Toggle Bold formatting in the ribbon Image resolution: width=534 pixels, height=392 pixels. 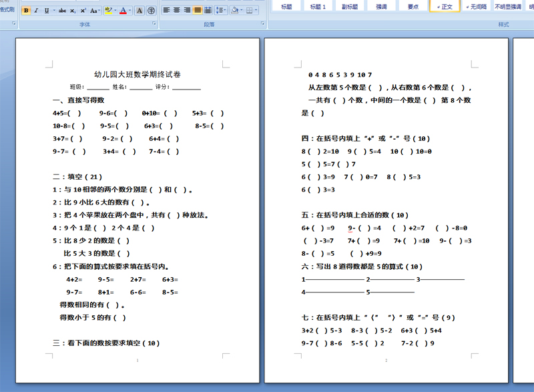click(x=26, y=11)
